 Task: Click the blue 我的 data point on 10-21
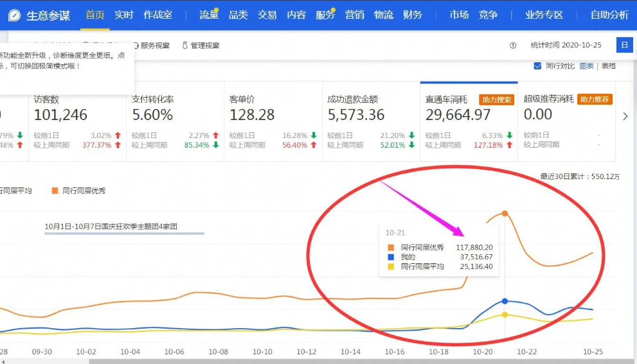(505, 301)
